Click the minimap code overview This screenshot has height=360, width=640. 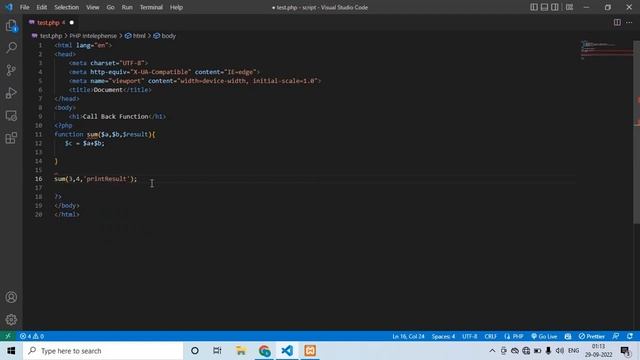point(606,51)
